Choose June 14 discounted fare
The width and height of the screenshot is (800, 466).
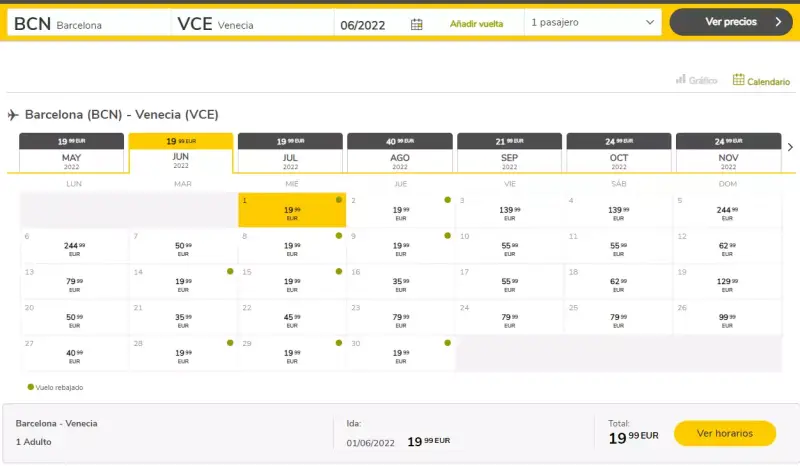click(x=183, y=281)
